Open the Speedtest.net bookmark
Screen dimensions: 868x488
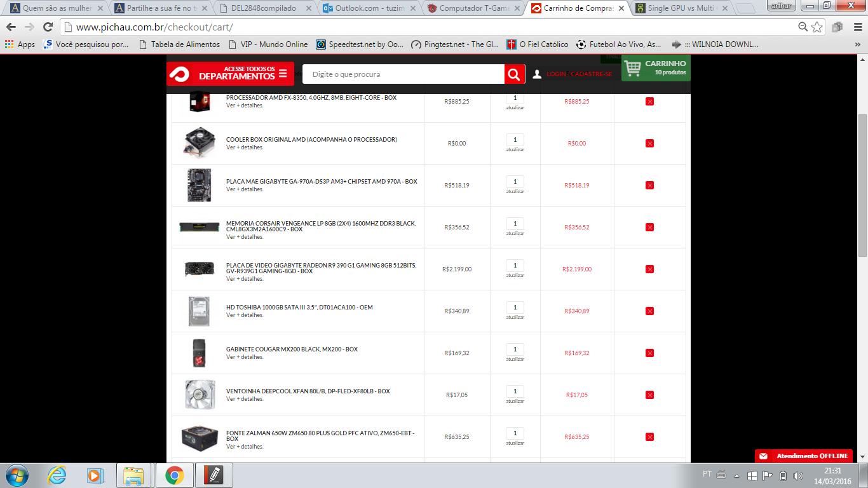coord(360,44)
